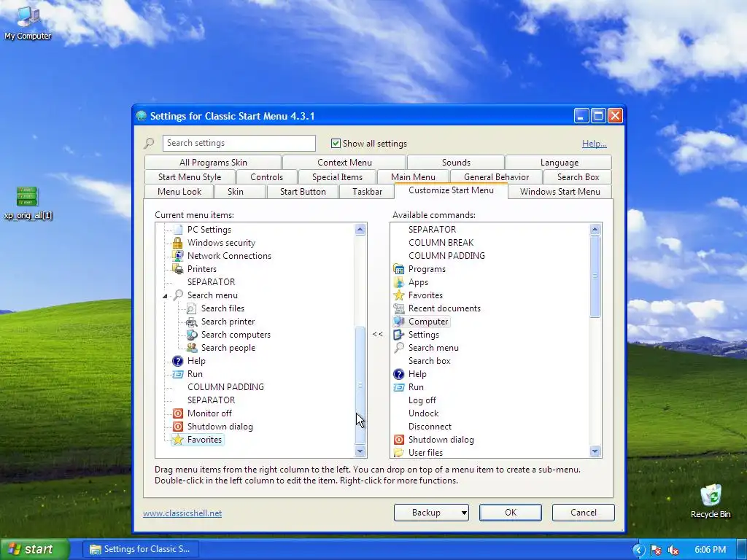Select the Search printer icon
The width and height of the screenshot is (747, 560).
click(192, 322)
